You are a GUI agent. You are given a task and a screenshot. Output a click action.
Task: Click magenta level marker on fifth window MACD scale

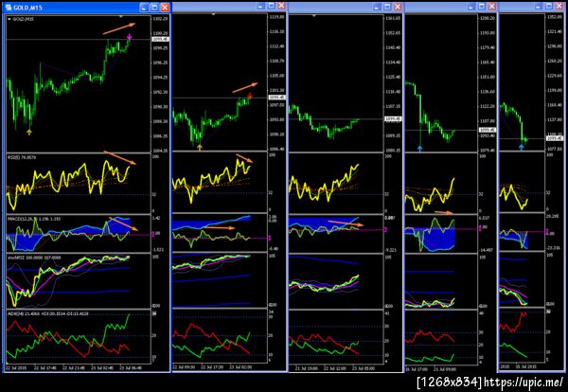[x=547, y=231]
